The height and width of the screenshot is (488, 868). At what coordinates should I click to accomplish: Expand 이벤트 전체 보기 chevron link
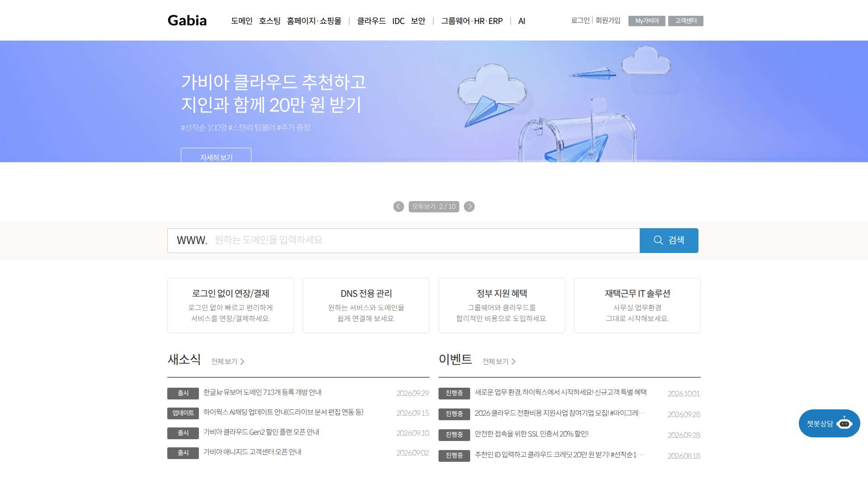(499, 361)
